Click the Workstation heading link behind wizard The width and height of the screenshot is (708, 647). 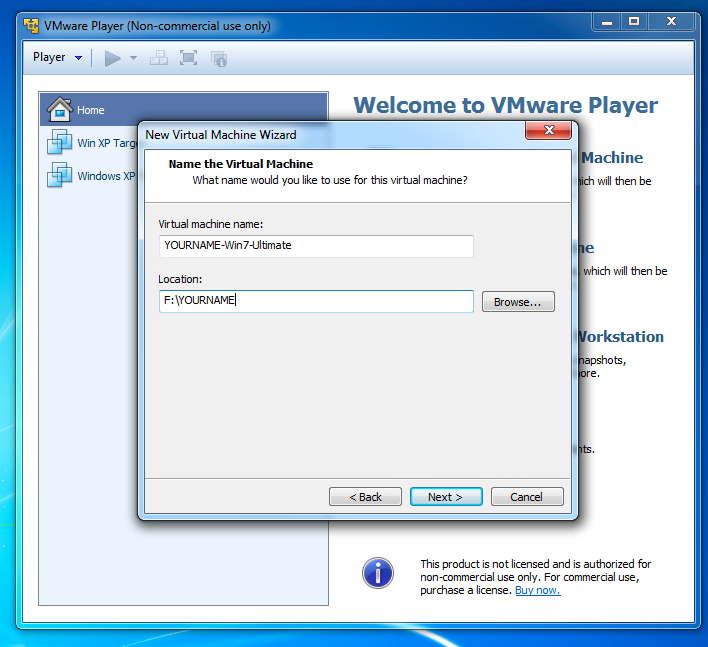tap(621, 336)
